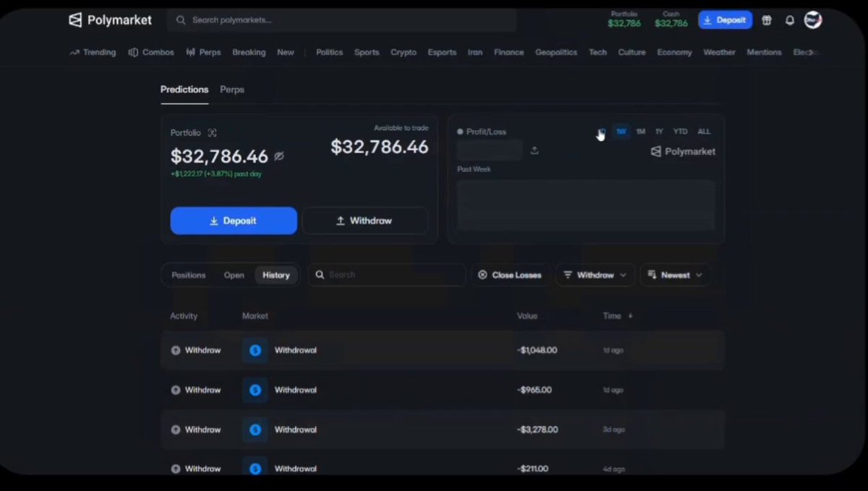The width and height of the screenshot is (868, 491).
Task: Expand the Withdraw filter dropdown
Action: [595, 275]
